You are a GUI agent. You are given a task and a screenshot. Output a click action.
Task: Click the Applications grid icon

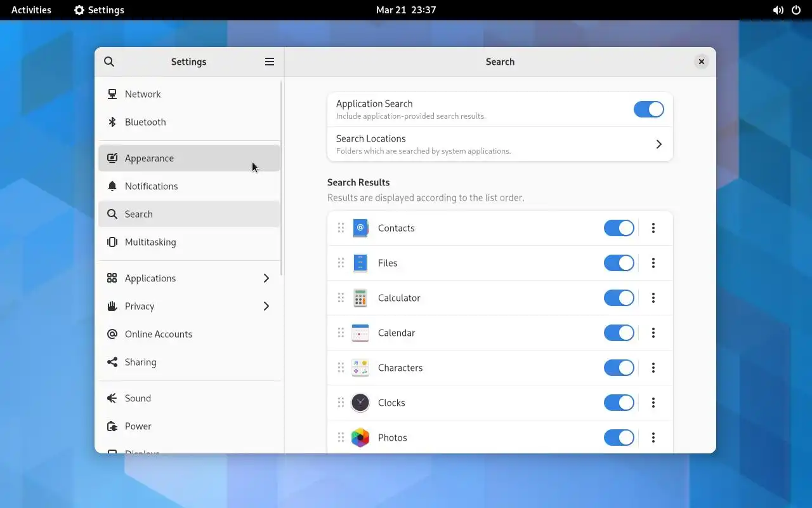(x=112, y=278)
